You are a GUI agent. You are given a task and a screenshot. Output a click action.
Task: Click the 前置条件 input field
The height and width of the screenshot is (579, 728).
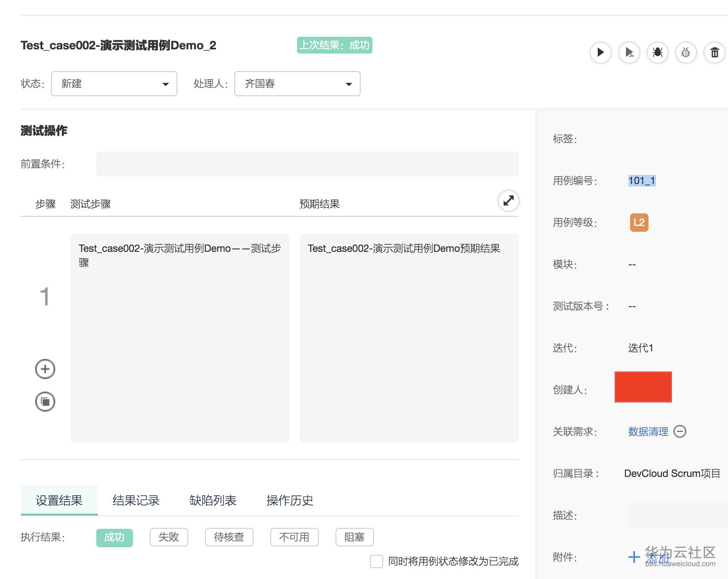tap(308, 164)
